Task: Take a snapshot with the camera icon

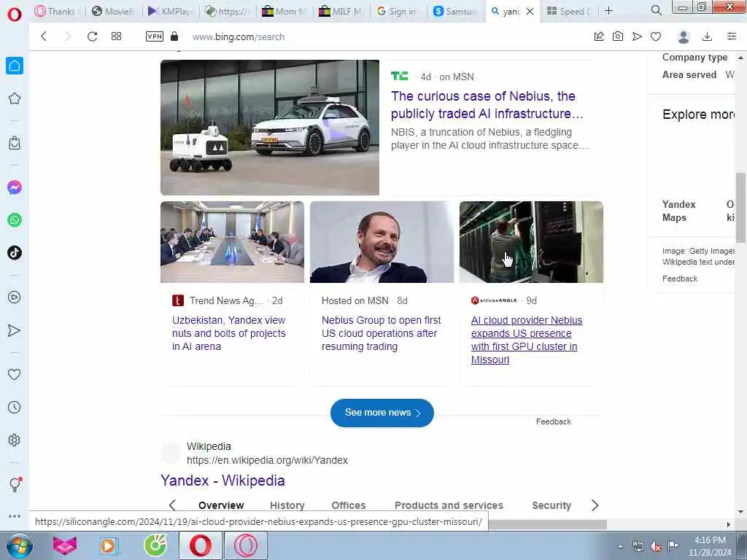Action: [x=618, y=36]
